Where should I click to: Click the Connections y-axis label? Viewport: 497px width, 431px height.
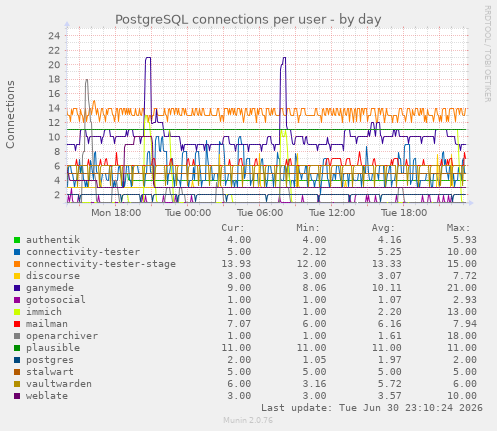(10, 114)
